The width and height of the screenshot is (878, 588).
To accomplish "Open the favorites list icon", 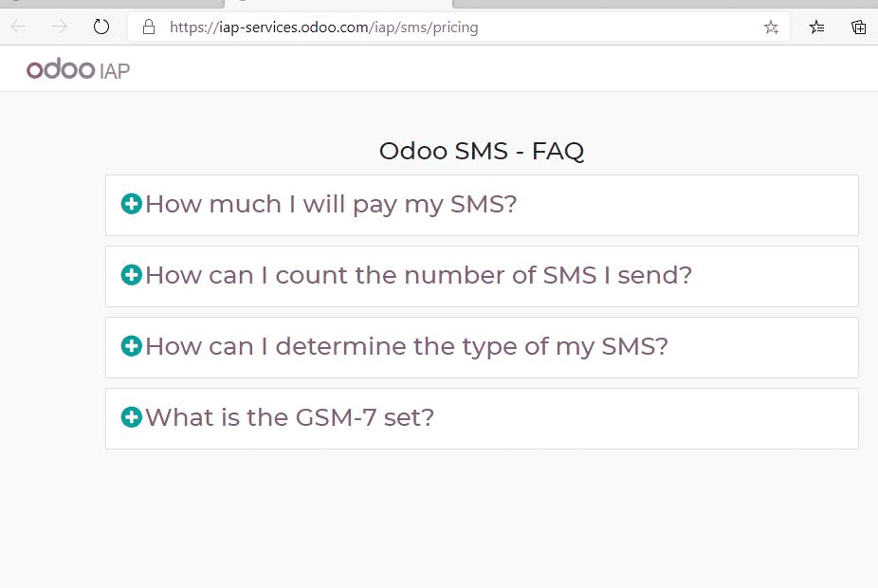I will 816,27.
